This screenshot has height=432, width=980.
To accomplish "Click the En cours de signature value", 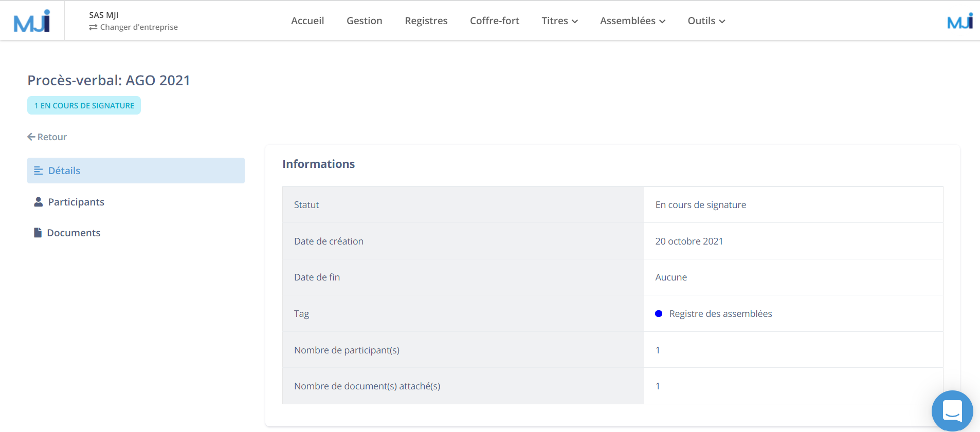I will pyautogui.click(x=700, y=204).
